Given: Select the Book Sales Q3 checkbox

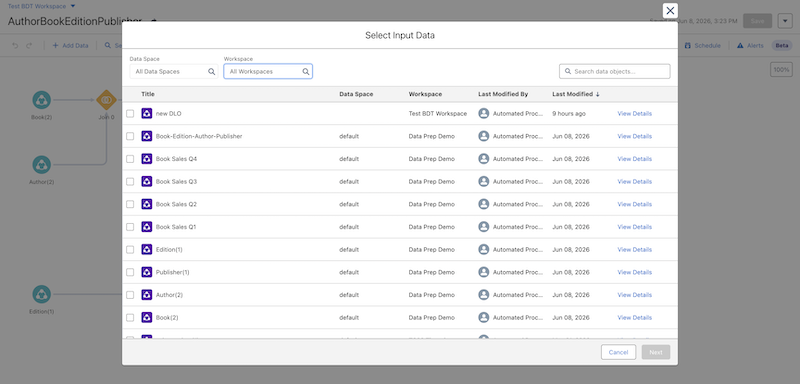Looking at the screenshot, I should (130, 182).
